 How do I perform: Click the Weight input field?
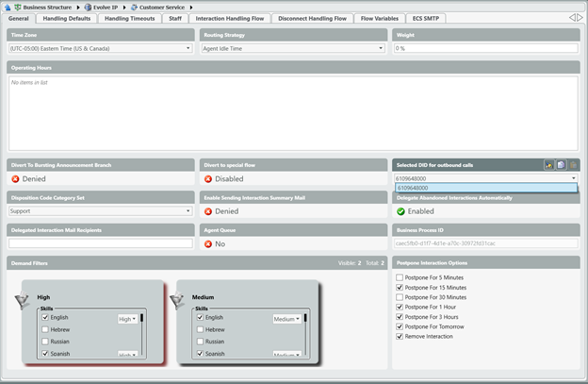(x=485, y=48)
